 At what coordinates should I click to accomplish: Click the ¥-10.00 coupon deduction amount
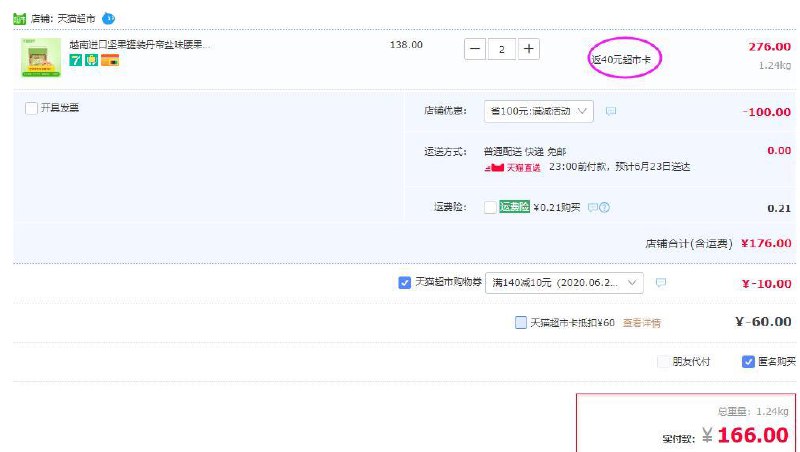point(766,284)
